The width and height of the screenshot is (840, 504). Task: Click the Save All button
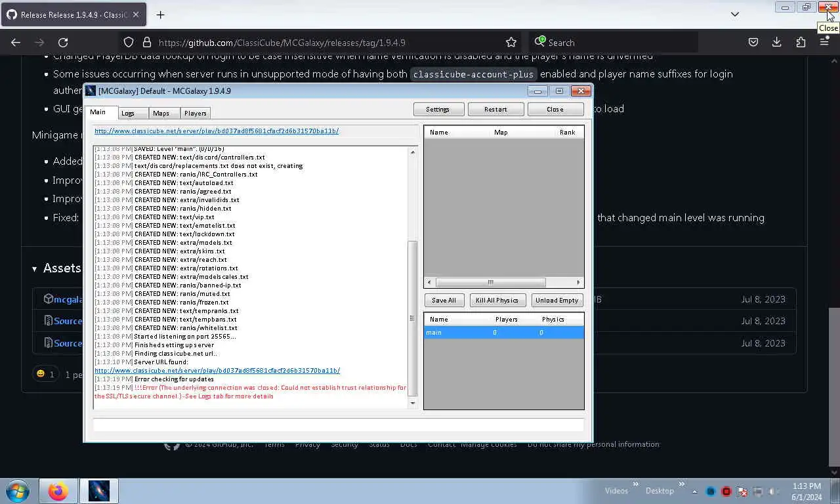tap(444, 300)
